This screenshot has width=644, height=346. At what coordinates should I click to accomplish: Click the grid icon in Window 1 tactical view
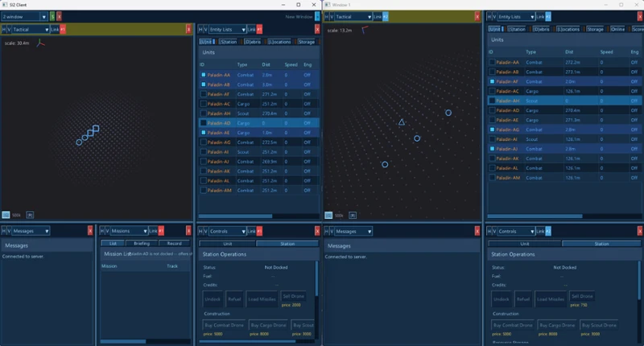pos(328,215)
